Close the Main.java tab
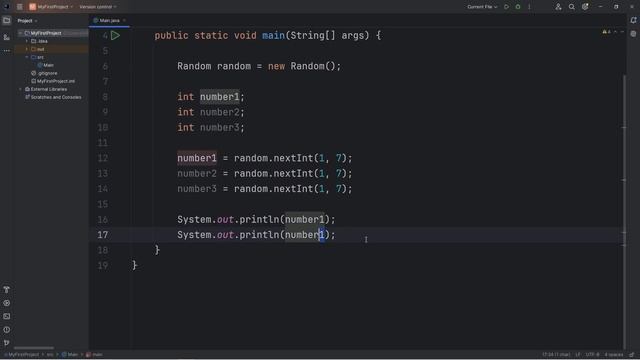This screenshot has height=360, width=640. [124, 20]
